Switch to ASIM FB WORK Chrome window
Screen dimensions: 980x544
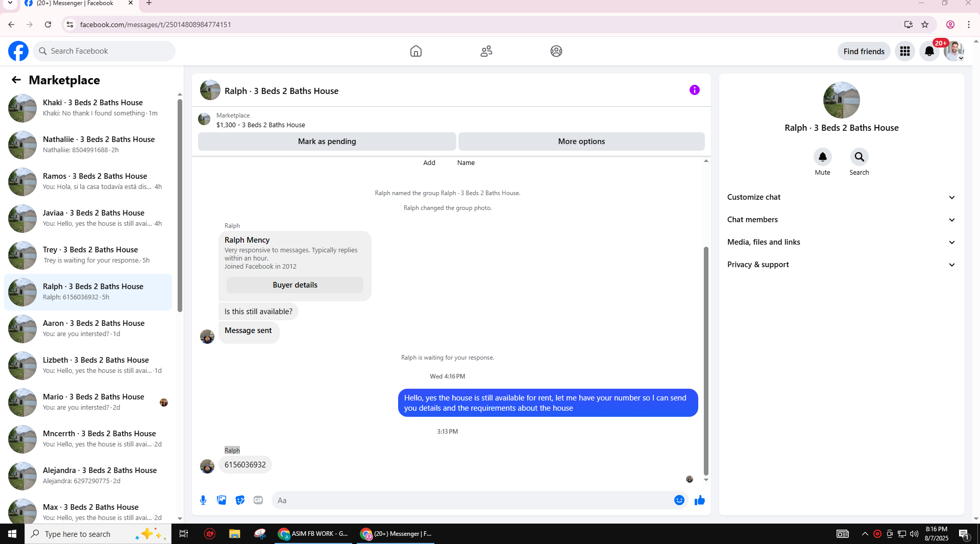(313, 534)
